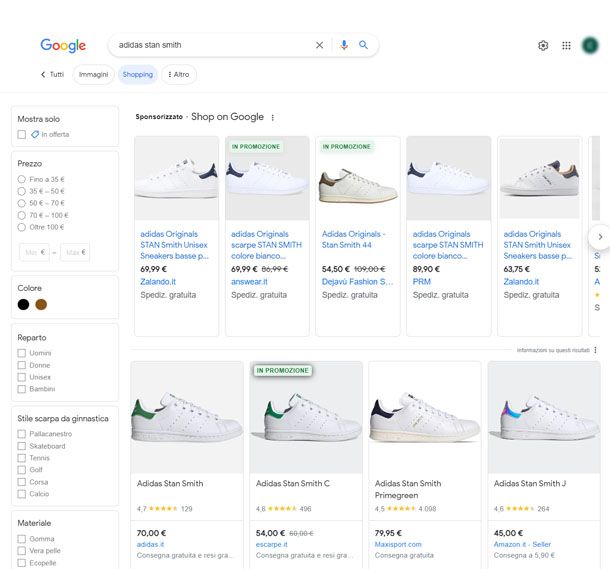Check the Unisex department filter
Viewport: 610px width, 569px height.
coord(22,377)
